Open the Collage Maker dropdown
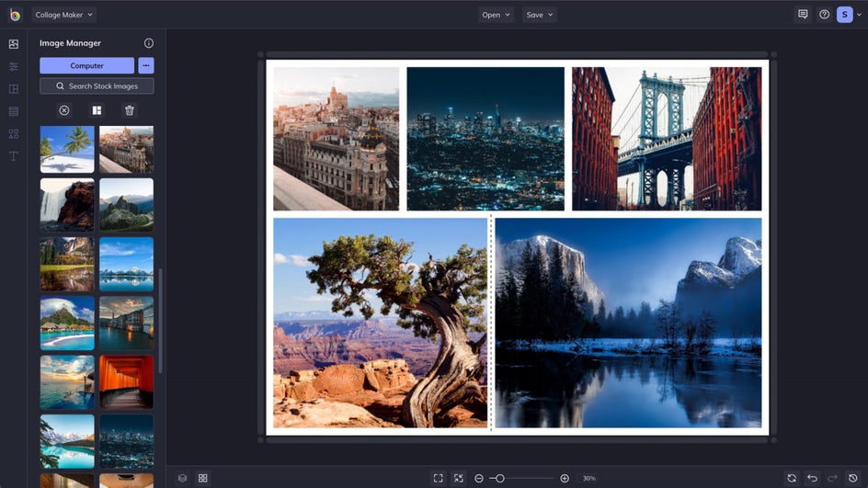Screen dimensions: 868x488 63,15
